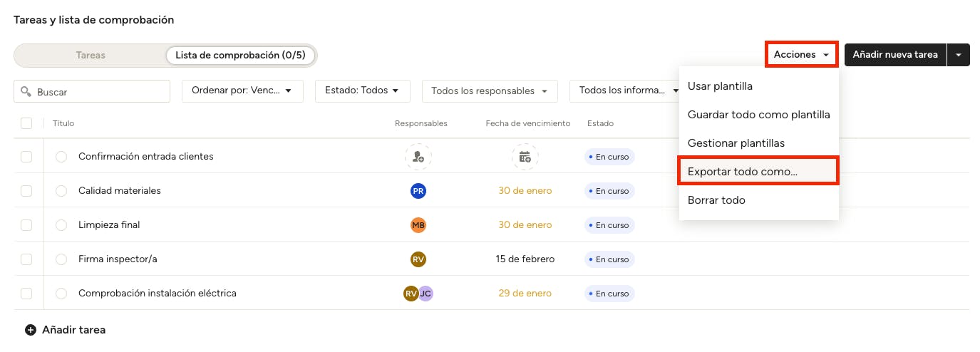Click the JC avatar on Comprobación instalación eléctrica

[425, 294]
